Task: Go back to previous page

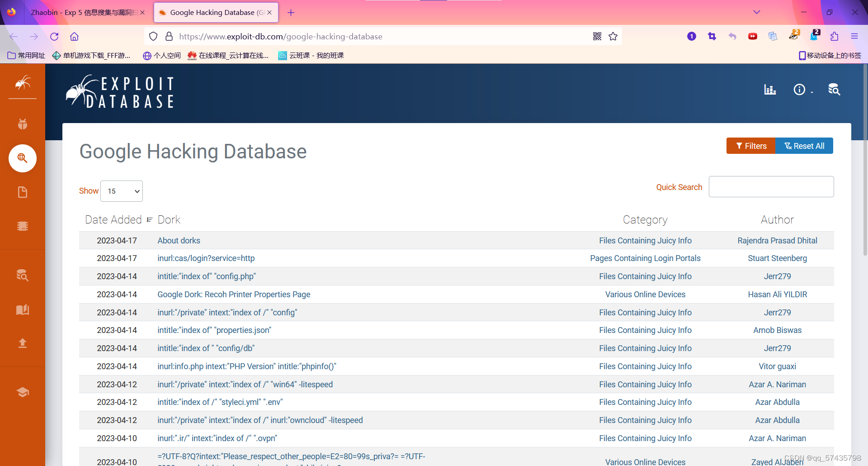Action: coord(14,37)
